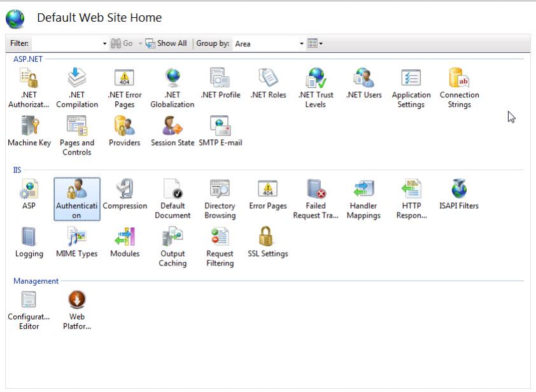Image resolution: width=536 pixels, height=392 pixels.
Task: Open .NET Error Pages feature
Action: click(124, 88)
